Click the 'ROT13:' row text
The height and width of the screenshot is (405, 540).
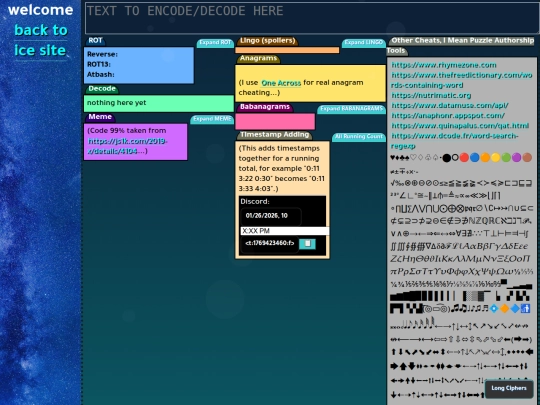[99, 65]
